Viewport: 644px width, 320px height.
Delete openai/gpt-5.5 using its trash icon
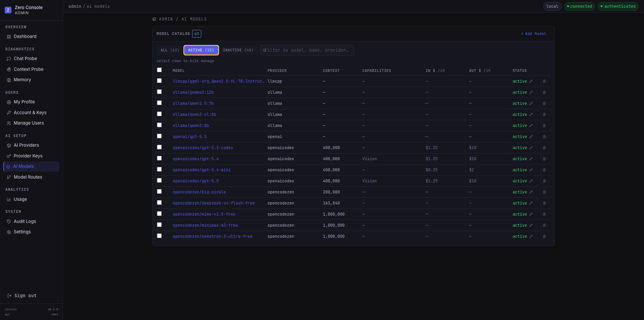tap(544, 137)
